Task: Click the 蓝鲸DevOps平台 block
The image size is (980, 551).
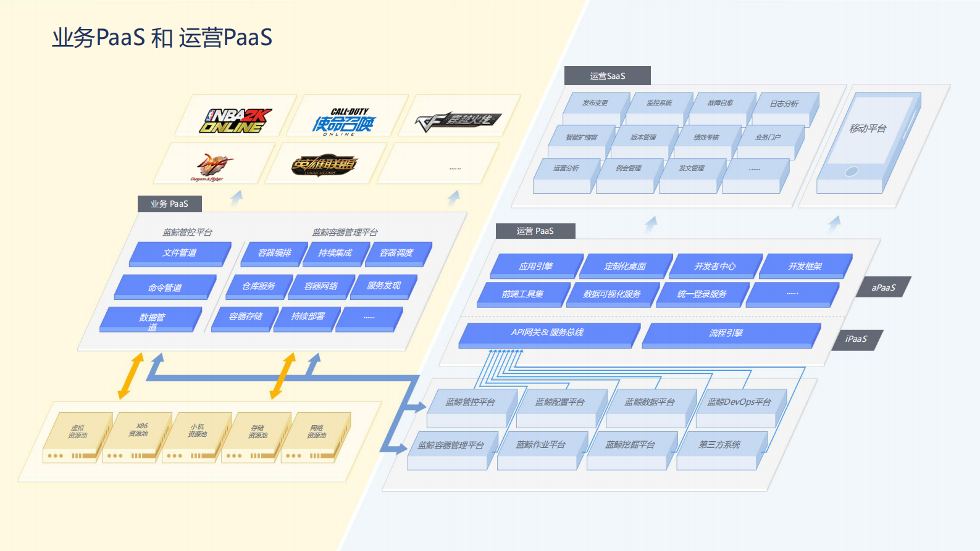Action: [739, 404]
